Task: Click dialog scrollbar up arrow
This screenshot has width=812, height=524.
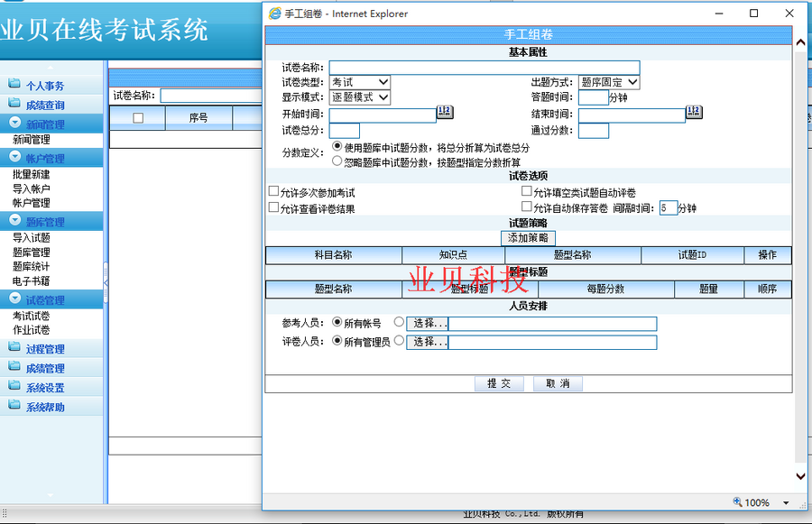Action: [x=800, y=42]
